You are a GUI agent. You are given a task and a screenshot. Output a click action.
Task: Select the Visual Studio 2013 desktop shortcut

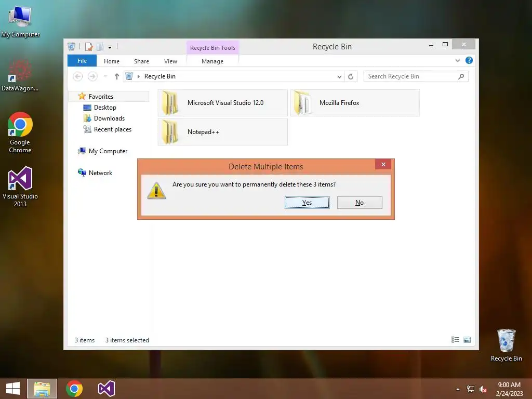20,187
